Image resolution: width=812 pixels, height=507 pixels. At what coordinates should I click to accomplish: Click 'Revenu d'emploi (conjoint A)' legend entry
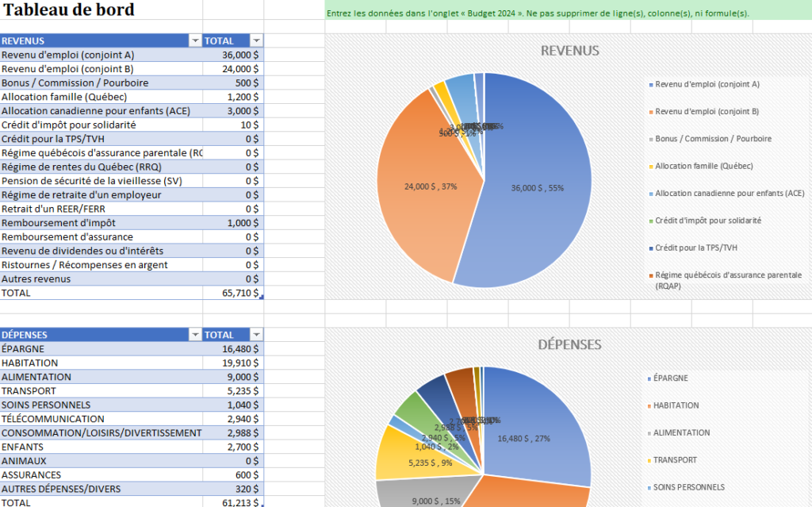704,84
